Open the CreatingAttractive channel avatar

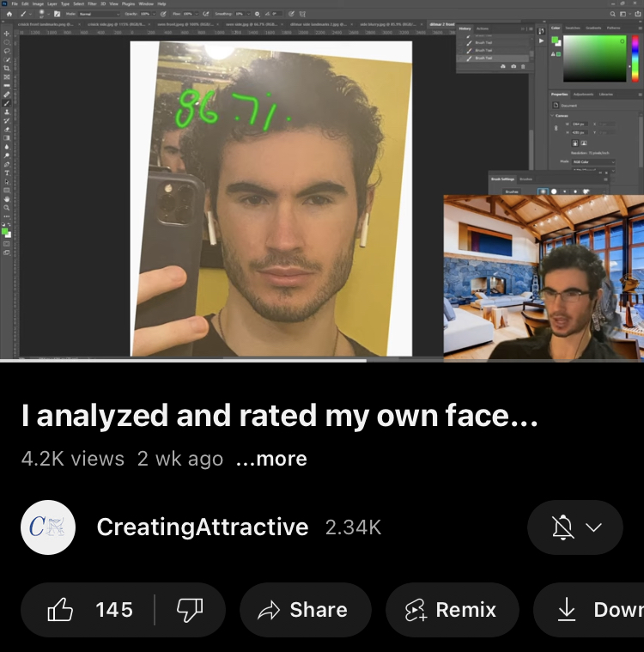[48, 527]
